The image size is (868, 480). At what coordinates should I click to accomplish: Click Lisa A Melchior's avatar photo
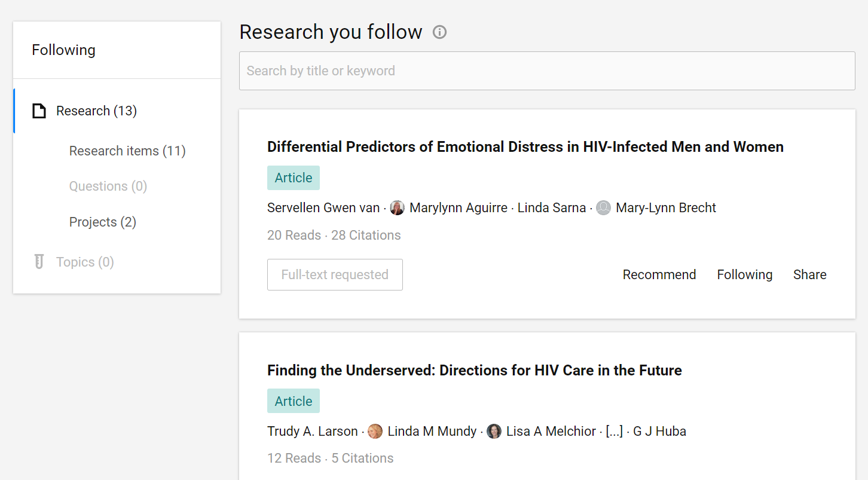[x=494, y=432]
